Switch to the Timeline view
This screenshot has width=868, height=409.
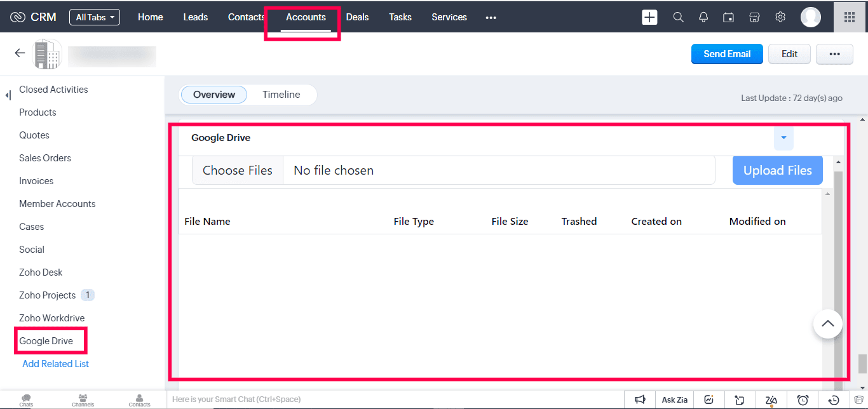[281, 95]
